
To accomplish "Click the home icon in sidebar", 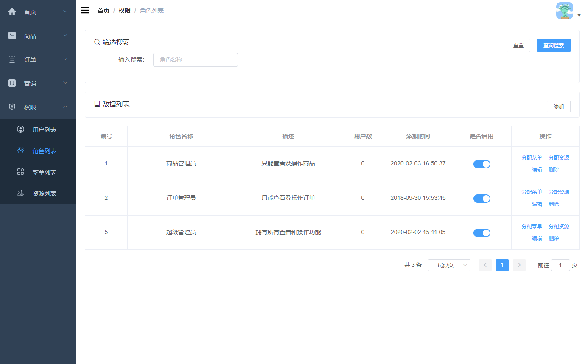I will (x=12, y=12).
